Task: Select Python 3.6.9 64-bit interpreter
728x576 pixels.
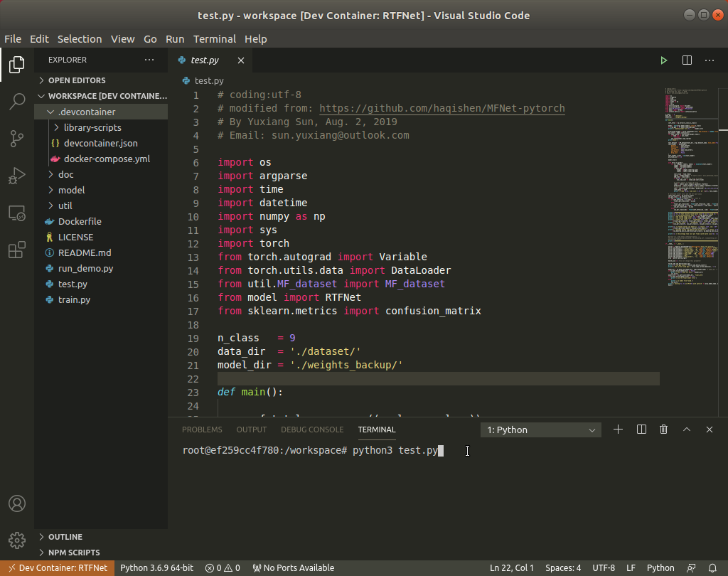Action: pos(156,567)
